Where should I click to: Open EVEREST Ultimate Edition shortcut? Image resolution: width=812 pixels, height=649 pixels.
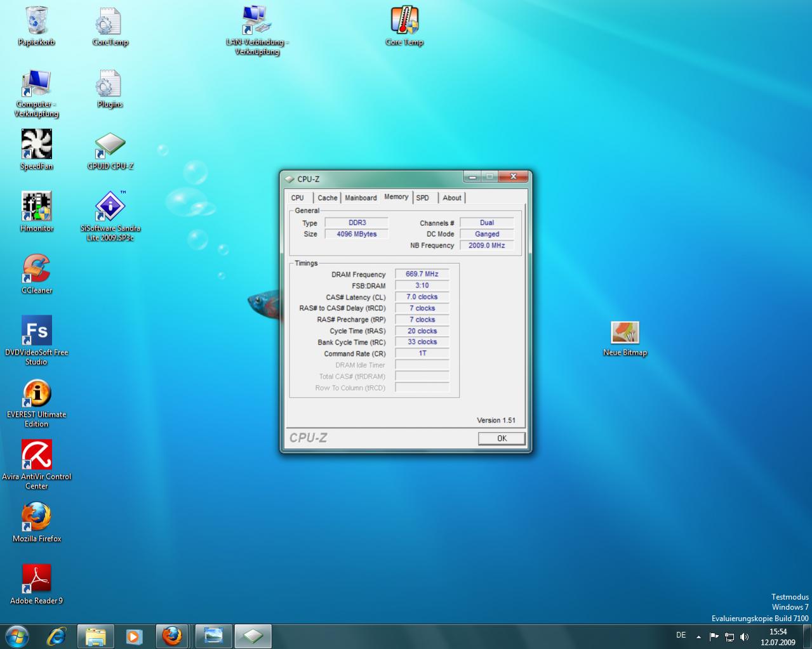pos(37,403)
